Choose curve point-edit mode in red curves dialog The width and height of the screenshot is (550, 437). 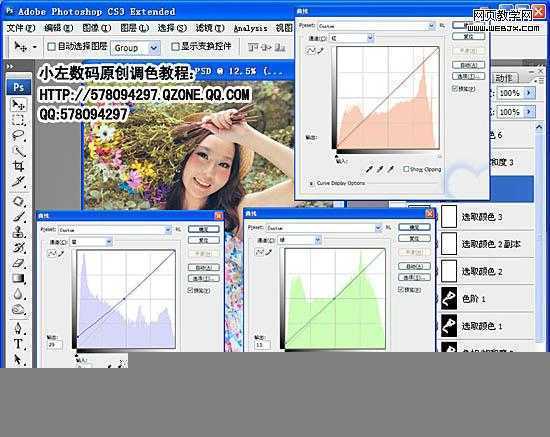click(311, 51)
